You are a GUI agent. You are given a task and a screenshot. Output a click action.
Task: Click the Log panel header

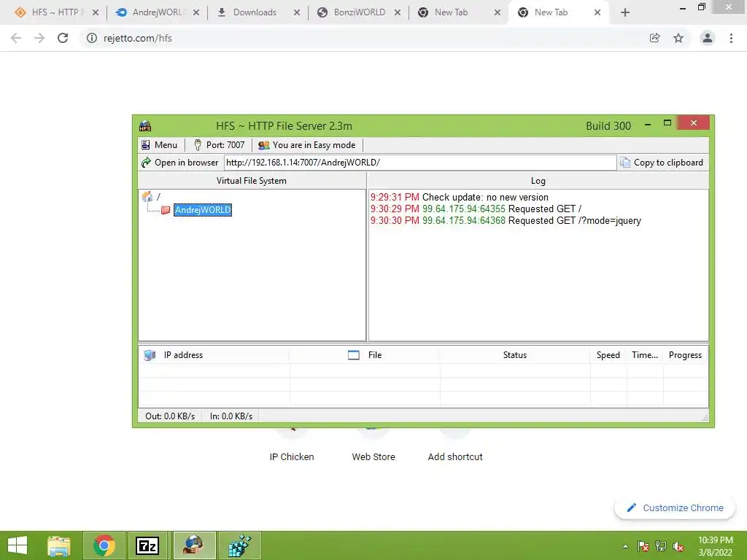tap(538, 181)
